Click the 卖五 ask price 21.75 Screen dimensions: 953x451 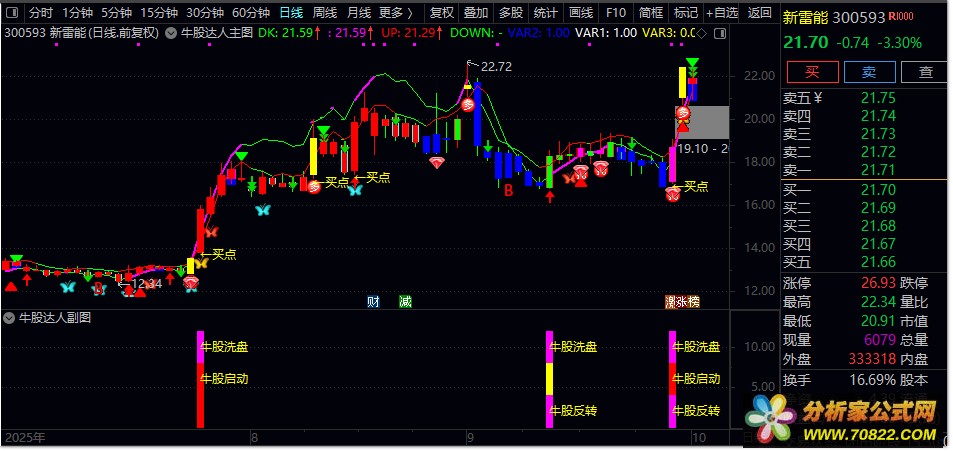[x=878, y=98]
